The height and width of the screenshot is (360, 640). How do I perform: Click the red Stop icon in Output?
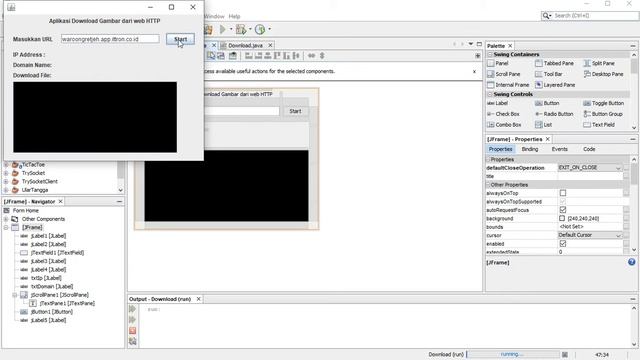133,331
